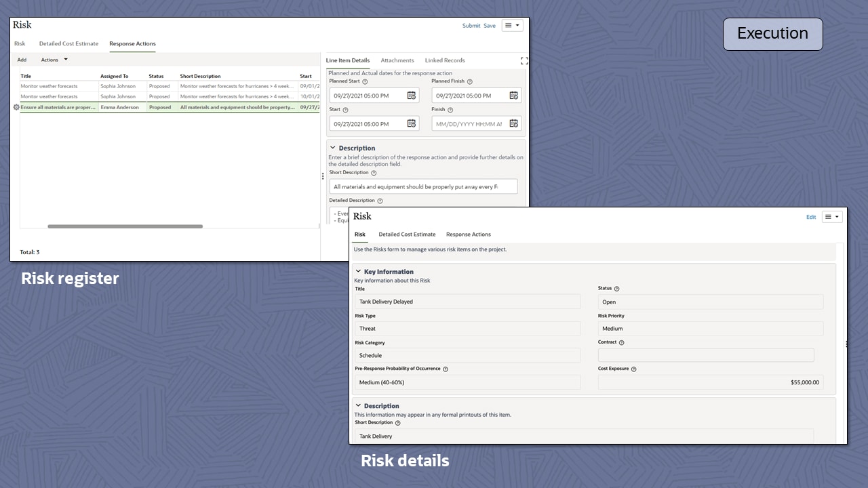Open the dropdown arrow beside the Edit menu icon
Image resolution: width=868 pixels, height=488 pixels.
coord(837,217)
